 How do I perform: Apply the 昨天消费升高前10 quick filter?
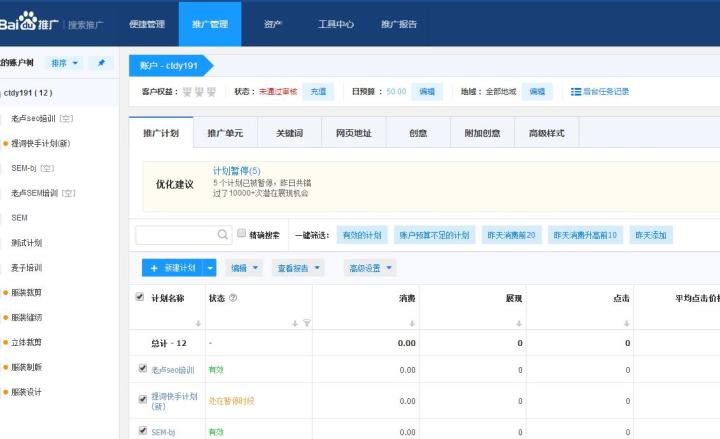585,235
